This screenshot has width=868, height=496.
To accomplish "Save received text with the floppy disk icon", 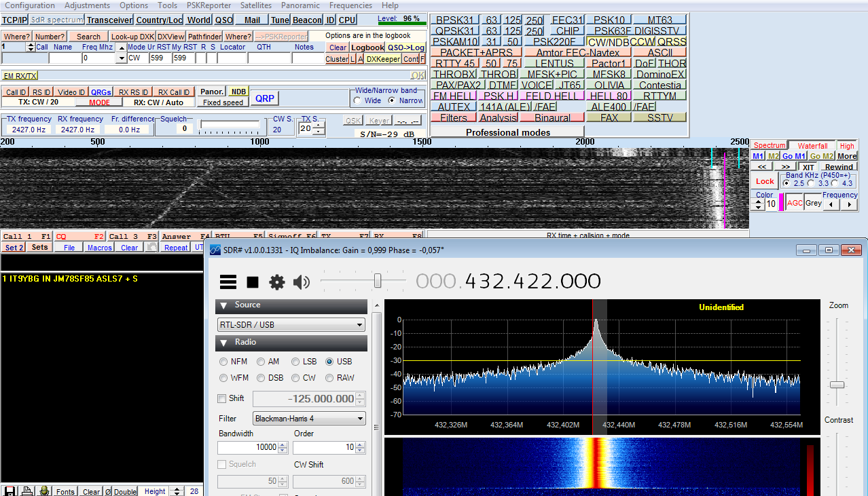I will (x=10, y=491).
